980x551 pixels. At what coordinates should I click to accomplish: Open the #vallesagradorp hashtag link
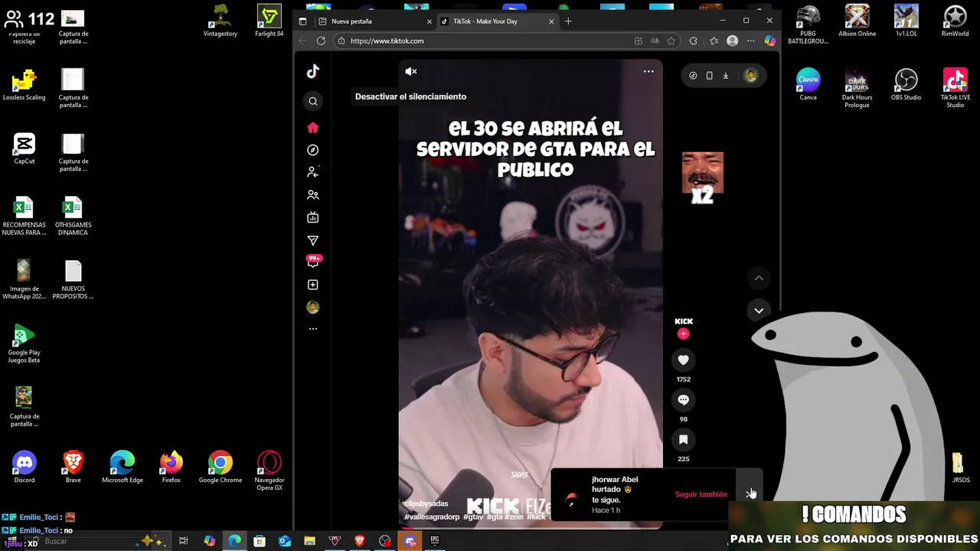[432, 517]
